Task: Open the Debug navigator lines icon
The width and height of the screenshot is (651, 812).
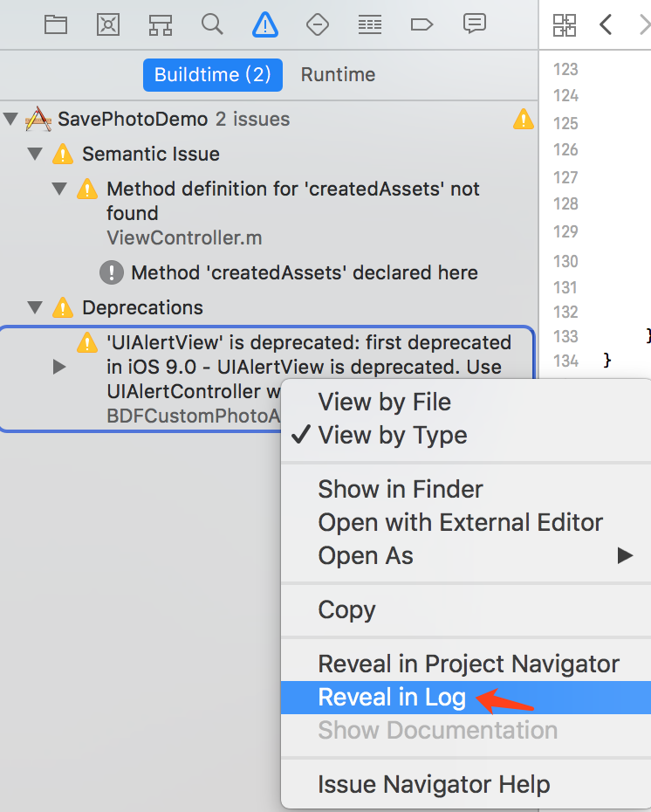Action: click(369, 24)
